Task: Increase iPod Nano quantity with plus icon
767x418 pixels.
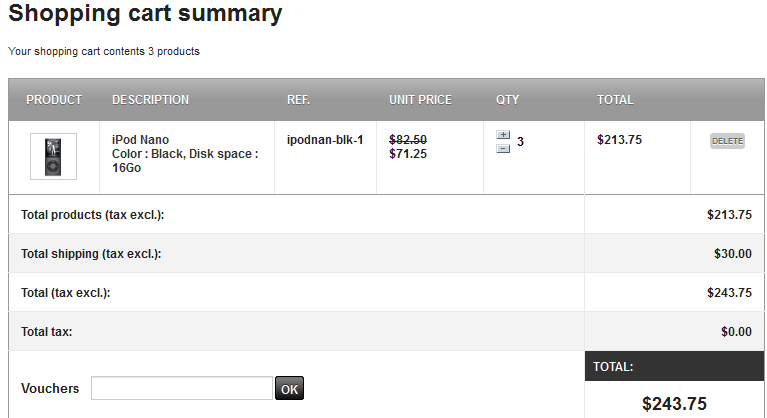Action: coord(503,135)
